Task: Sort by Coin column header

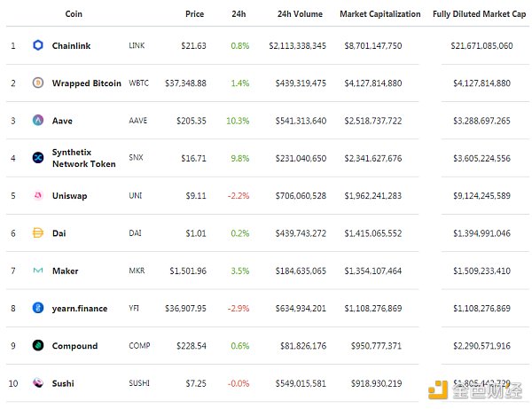Action: point(74,14)
